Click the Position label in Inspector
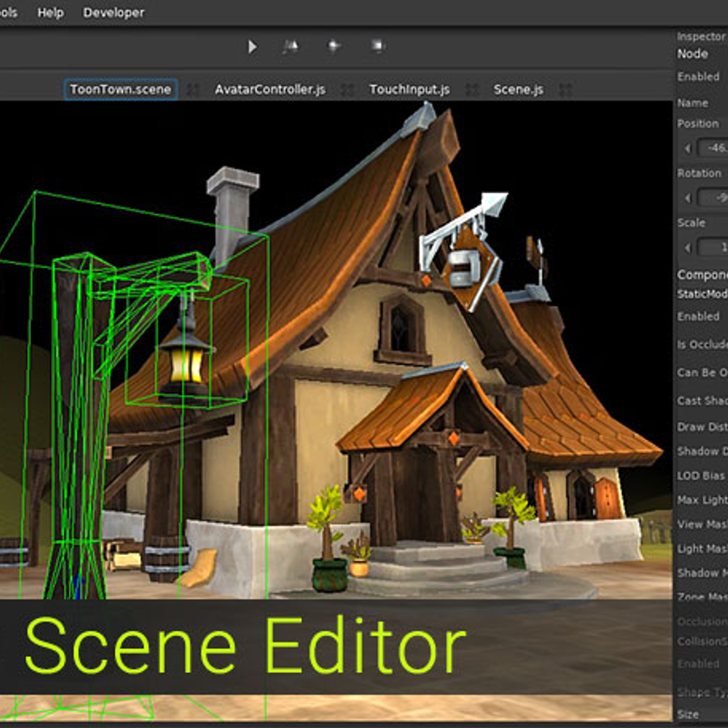This screenshot has height=728, width=728. pos(698,124)
